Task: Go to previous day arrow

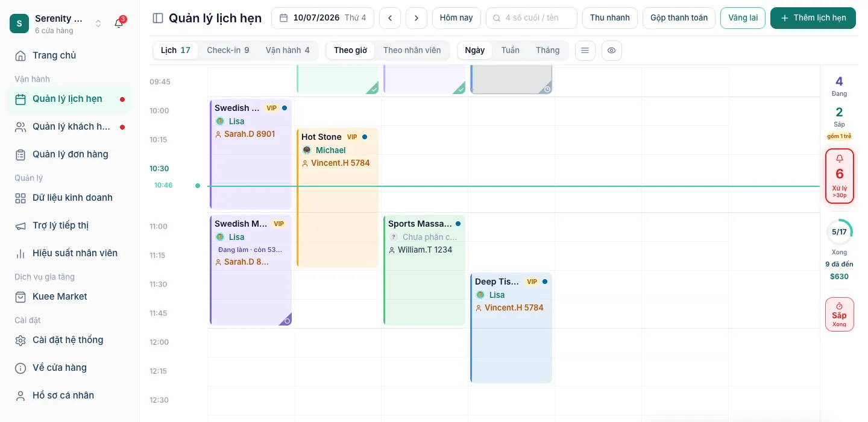Action: click(390, 18)
